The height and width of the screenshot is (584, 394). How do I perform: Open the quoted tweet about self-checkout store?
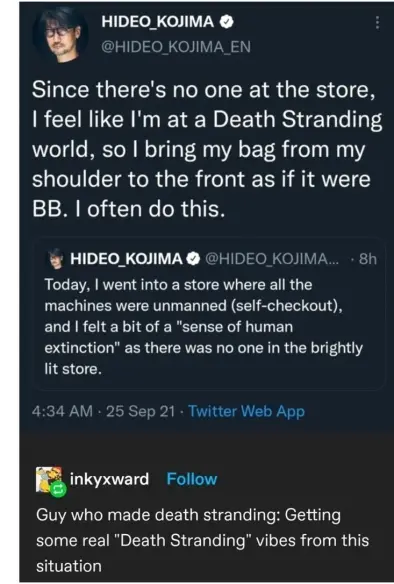(209, 314)
